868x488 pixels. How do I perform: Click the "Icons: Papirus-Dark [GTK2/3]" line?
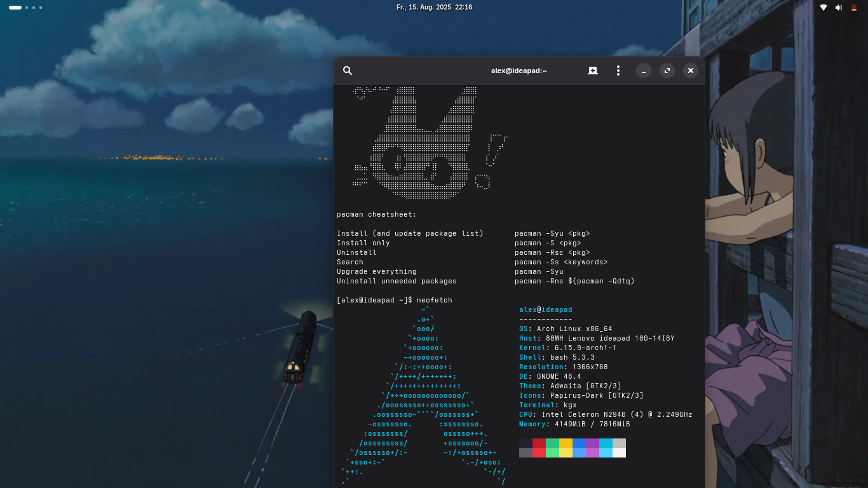(581, 396)
